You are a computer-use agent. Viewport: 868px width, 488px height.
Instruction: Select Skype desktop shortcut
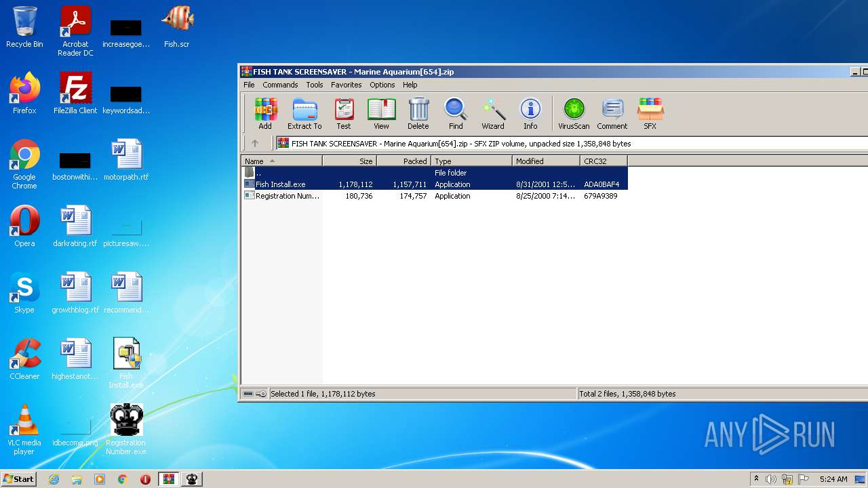(x=24, y=293)
